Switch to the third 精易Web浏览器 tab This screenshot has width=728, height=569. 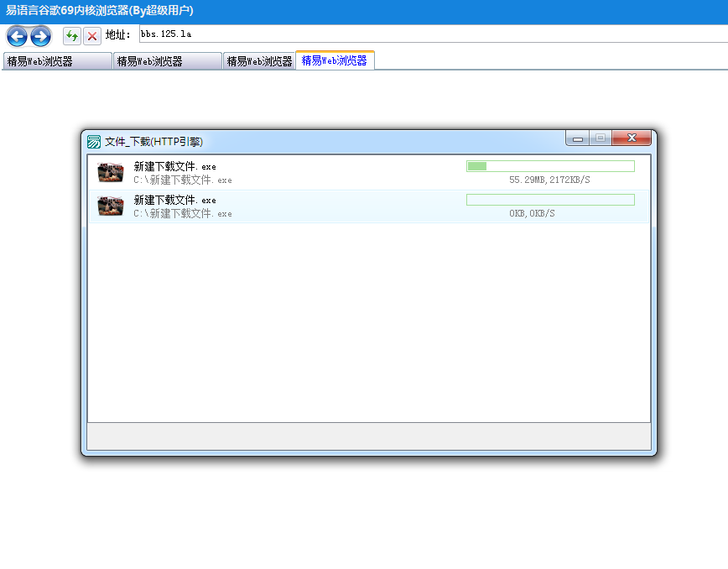(x=259, y=61)
